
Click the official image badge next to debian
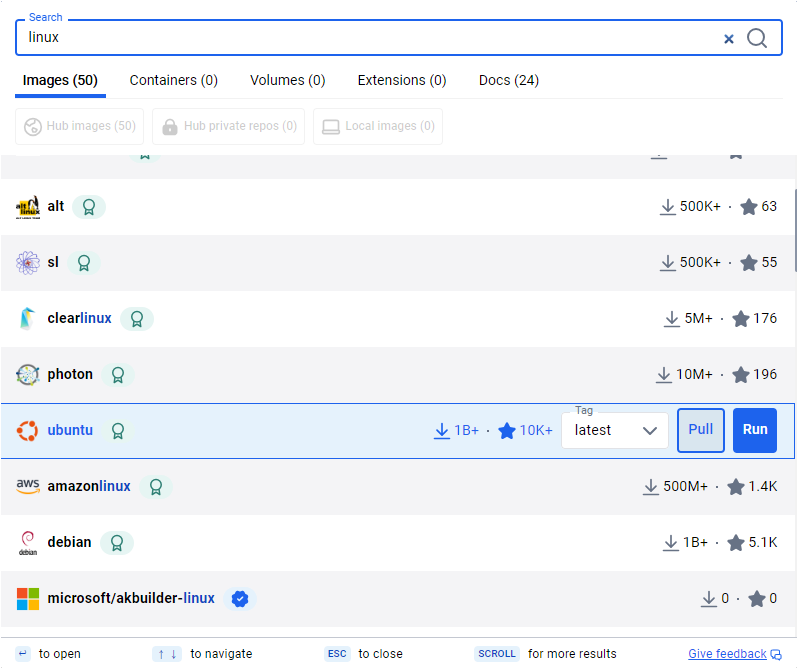tap(117, 543)
